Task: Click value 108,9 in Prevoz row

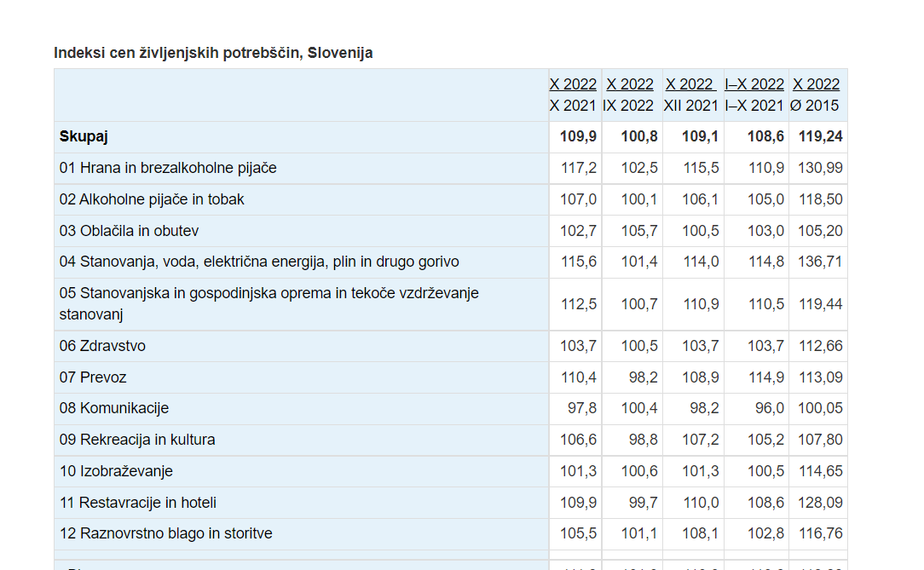Action: (700, 377)
